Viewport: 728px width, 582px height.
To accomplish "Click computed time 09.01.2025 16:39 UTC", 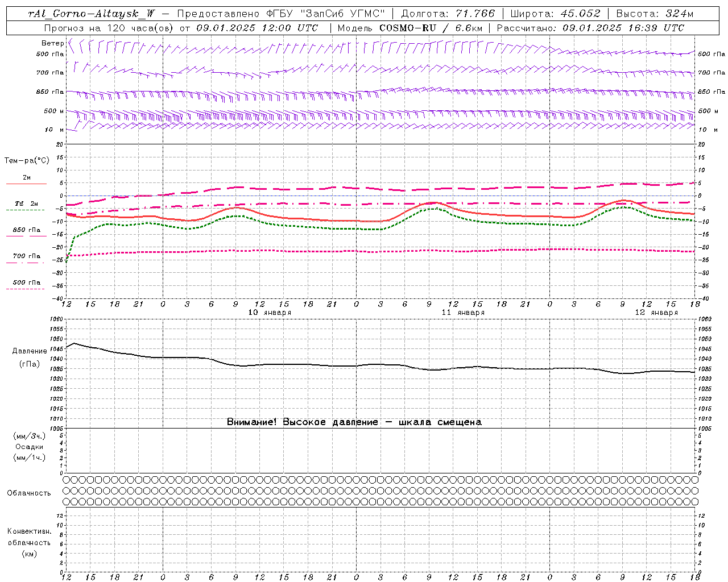I will click(x=623, y=28).
